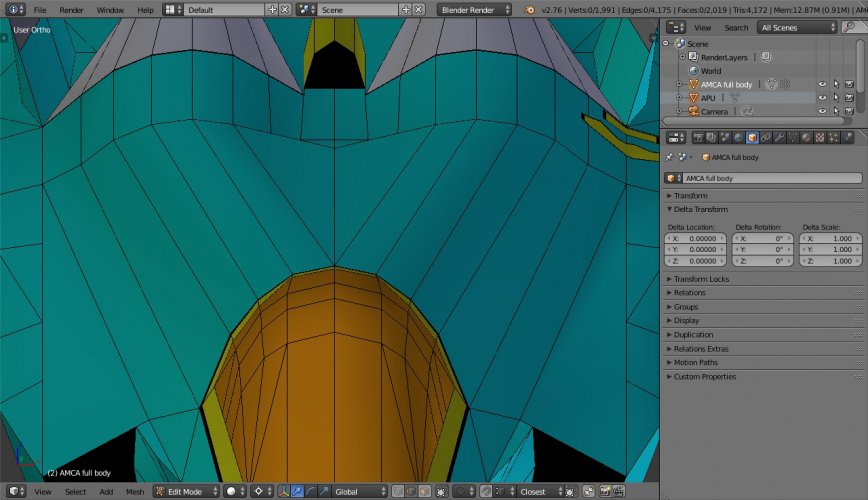The height and width of the screenshot is (500, 868).
Task: Click the Blender logo in info header
Action: click(529, 9)
